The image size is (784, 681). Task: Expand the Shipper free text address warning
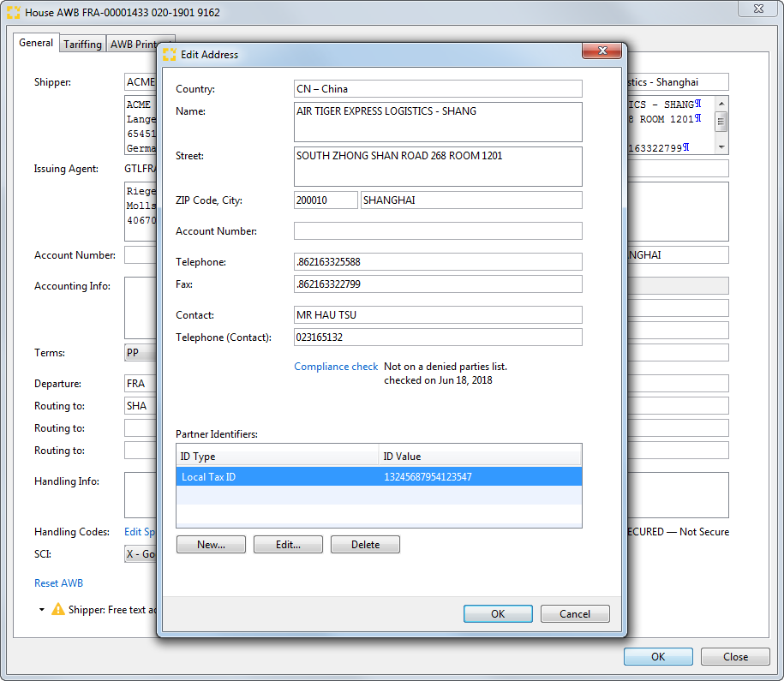tap(41, 609)
